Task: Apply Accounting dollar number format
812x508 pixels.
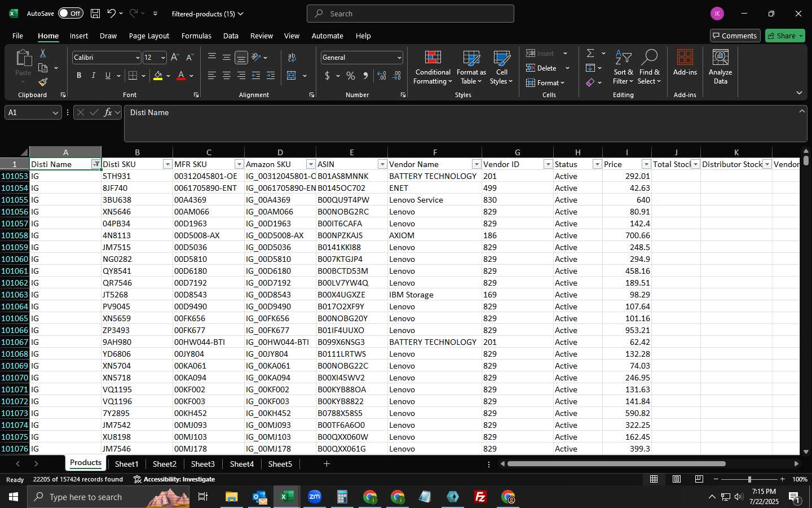Action: point(327,76)
